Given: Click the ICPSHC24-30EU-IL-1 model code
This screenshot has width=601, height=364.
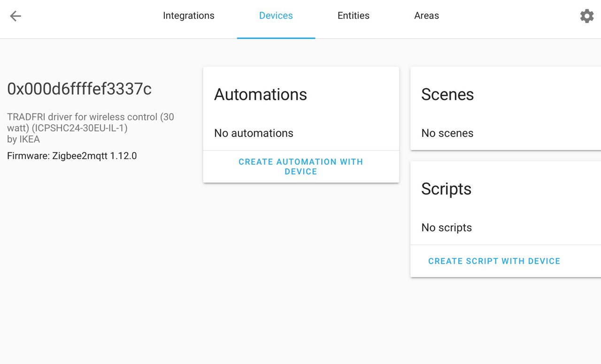Looking at the screenshot, I should click(x=80, y=128).
